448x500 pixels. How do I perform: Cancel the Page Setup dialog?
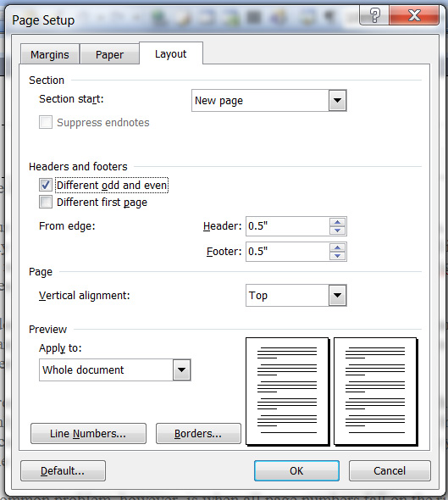click(x=390, y=470)
